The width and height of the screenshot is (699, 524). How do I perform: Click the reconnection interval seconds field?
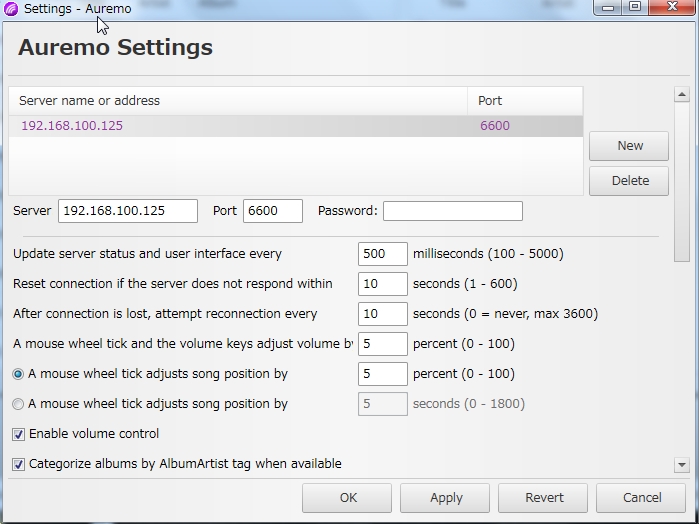point(382,314)
